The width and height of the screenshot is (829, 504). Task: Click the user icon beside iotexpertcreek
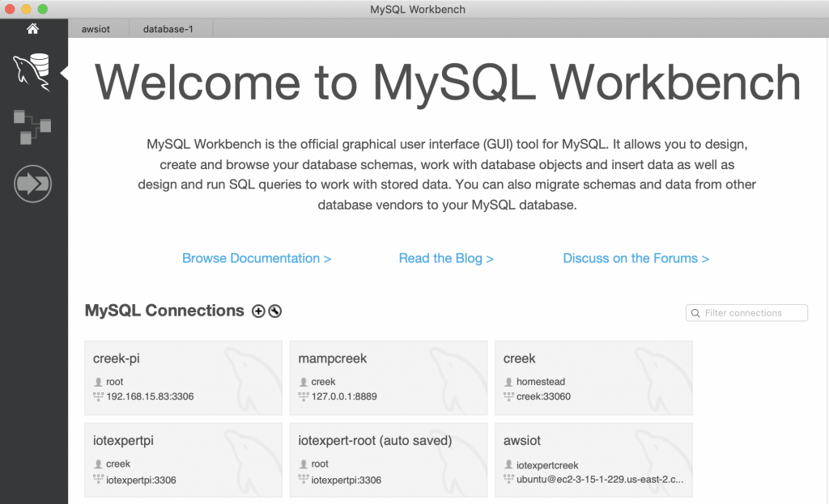coord(508,464)
